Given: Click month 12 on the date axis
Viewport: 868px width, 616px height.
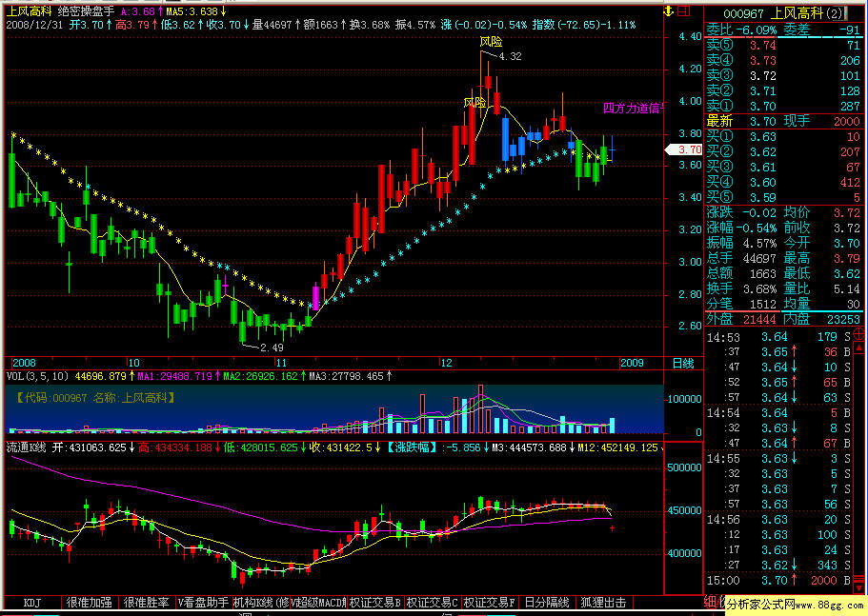Looking at the screenshot, I should pyautogui.click(x=446, y=364).
